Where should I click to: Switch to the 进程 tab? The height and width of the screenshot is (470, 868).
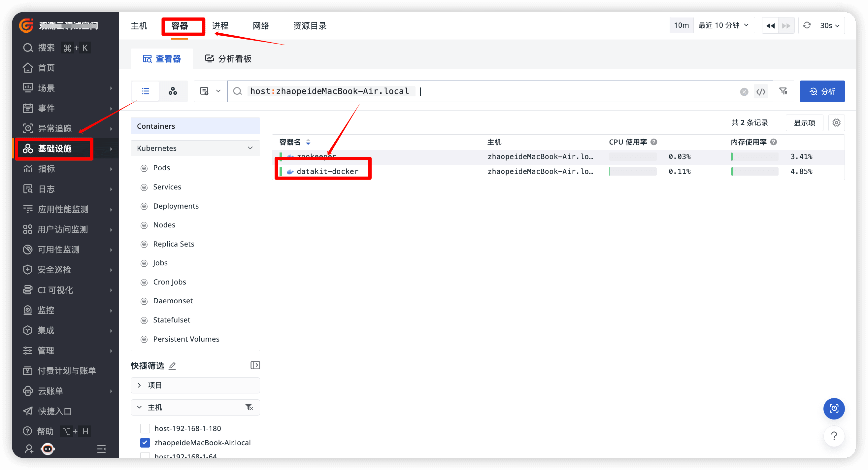221,26
